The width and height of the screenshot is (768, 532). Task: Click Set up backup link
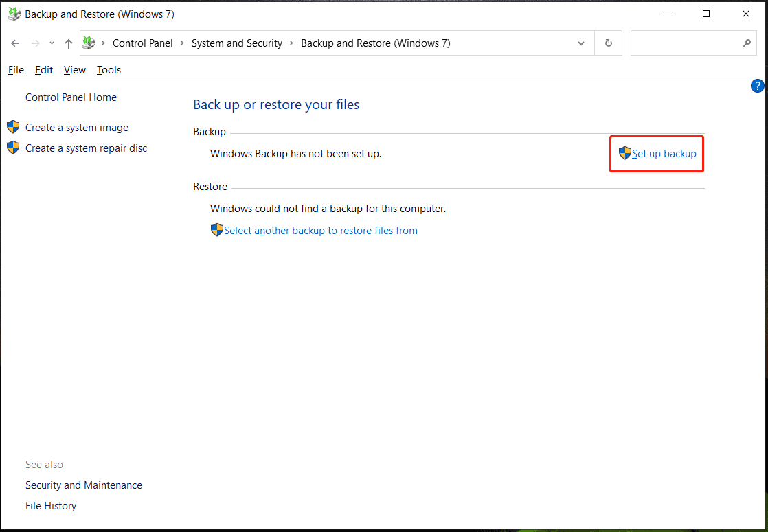664,154
